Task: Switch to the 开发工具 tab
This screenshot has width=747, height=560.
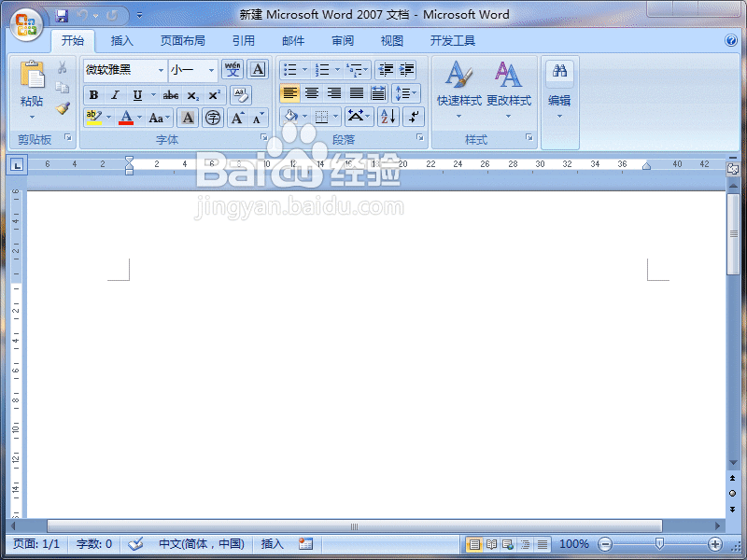Action: click(x=453, y=41)
